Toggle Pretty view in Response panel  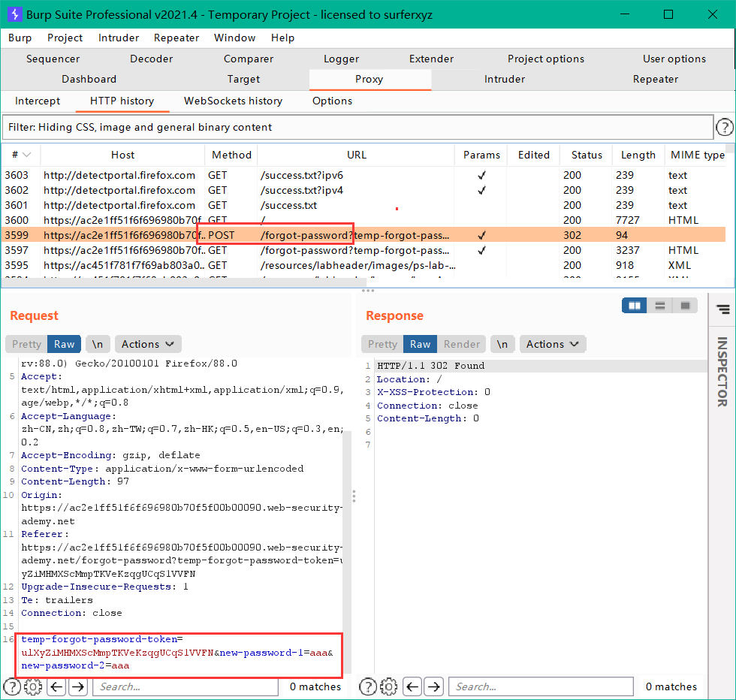(x=382, y=344)
